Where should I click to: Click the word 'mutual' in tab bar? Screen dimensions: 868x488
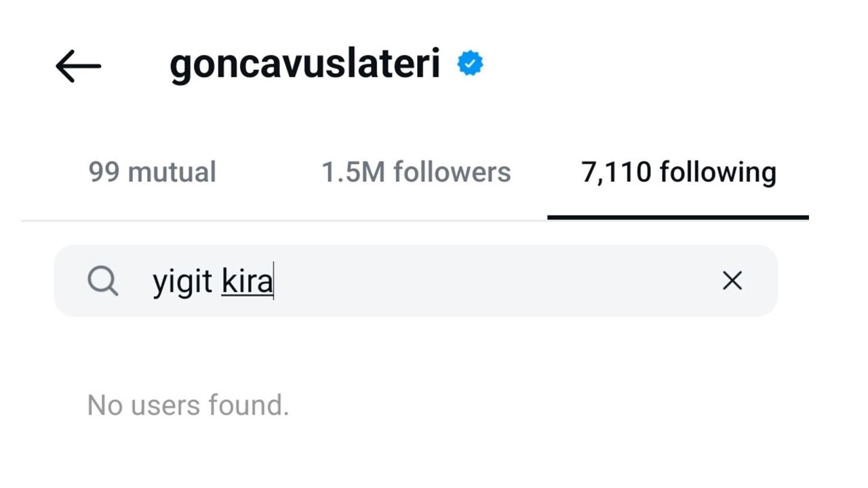point(172,173)
